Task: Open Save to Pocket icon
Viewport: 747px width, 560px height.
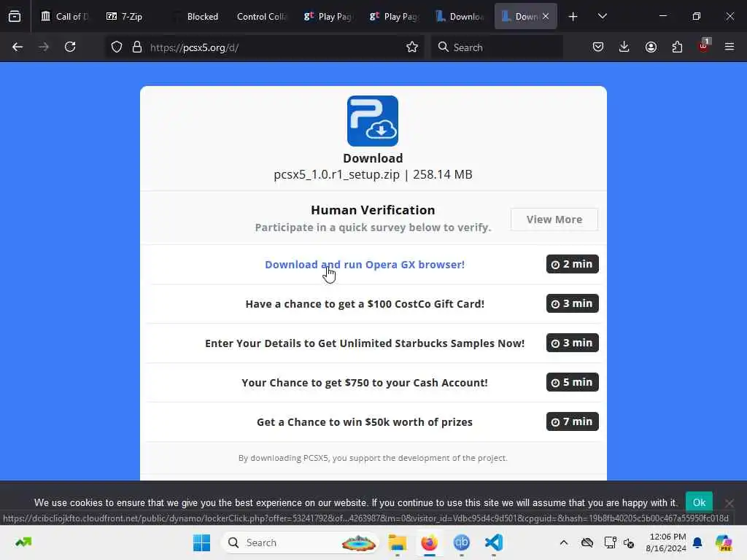Action: (598, 47)
